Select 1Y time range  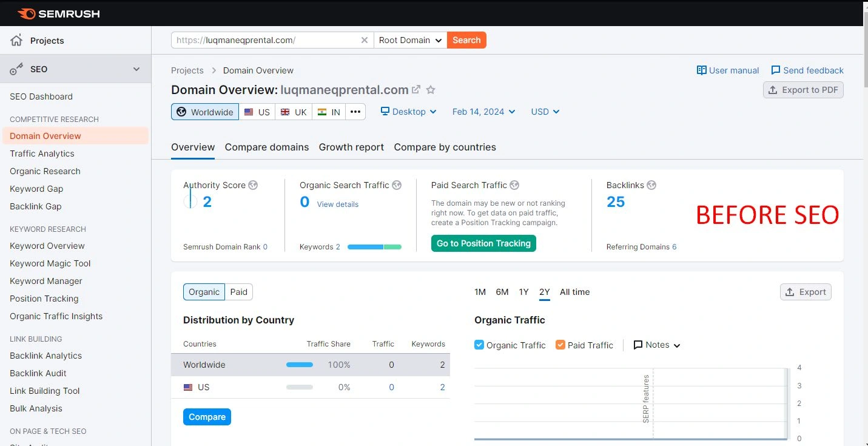click(524, 292)
